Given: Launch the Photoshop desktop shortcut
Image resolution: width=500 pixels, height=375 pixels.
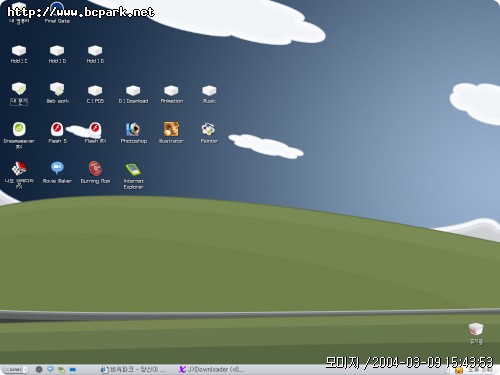Looking at the screenshot, I should pyautogui.click(x=133, y=133).
